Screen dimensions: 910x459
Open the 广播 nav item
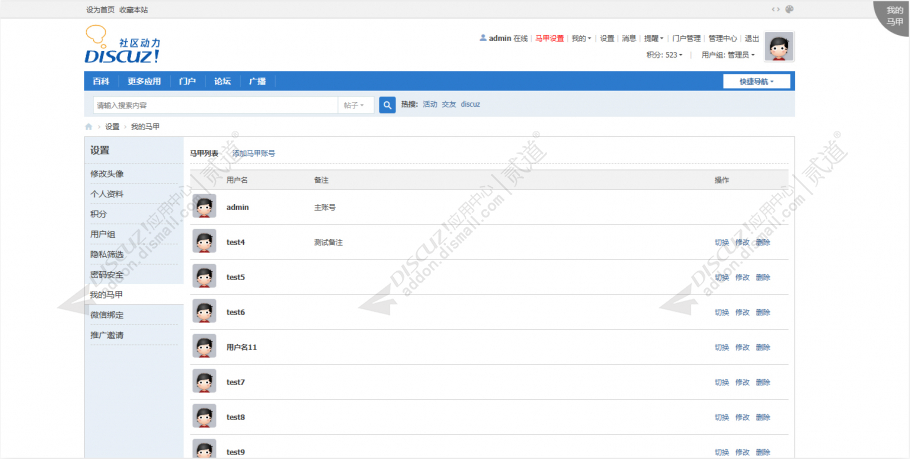(257, 81)
